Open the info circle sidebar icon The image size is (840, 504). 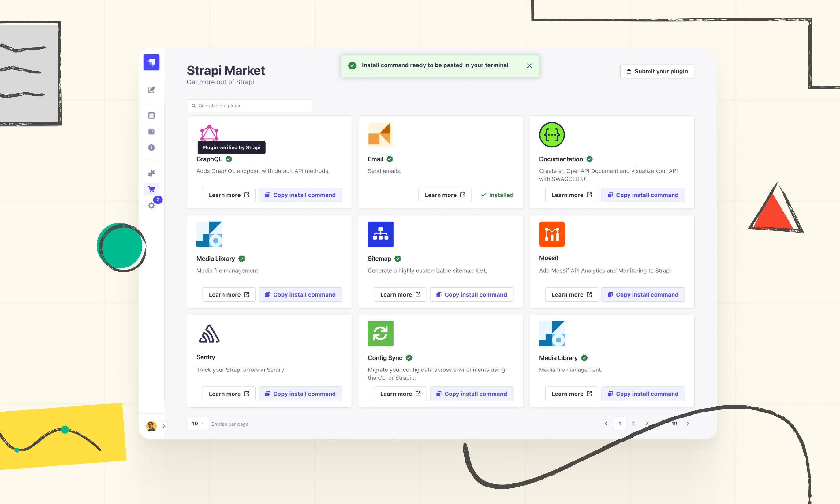(151, 147)
